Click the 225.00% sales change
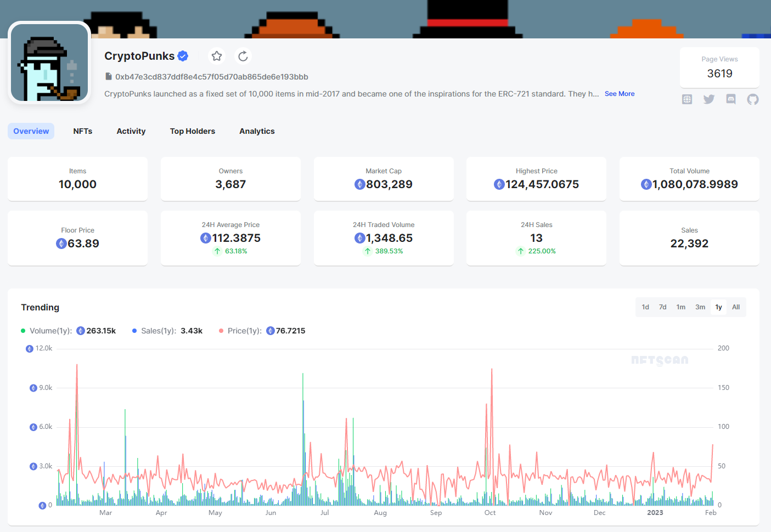This screenshot has height=532, width=771. click(542, 251)
